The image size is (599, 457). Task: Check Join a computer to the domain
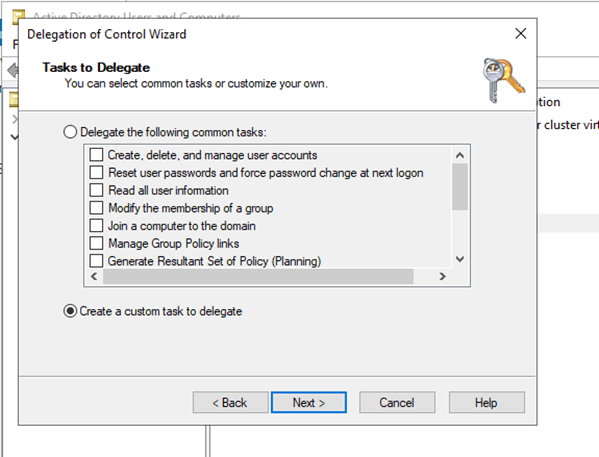pos(96,226)
